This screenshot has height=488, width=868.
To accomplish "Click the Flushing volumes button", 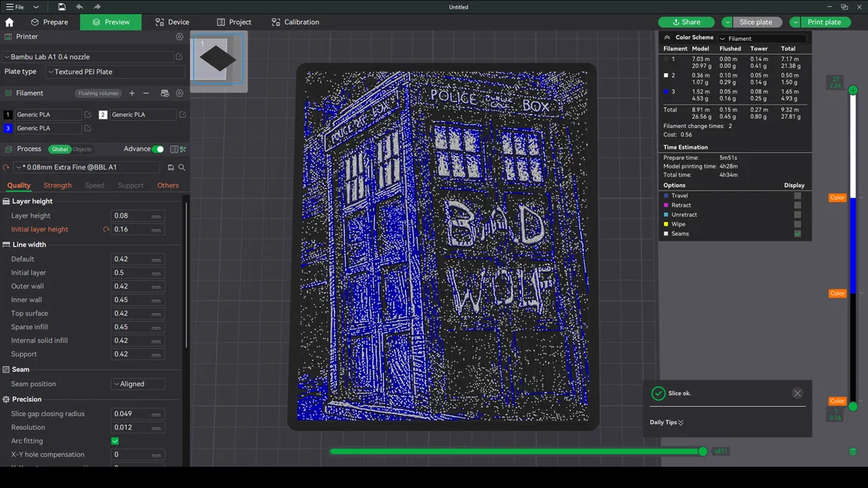I will click(x=98, y=94).
